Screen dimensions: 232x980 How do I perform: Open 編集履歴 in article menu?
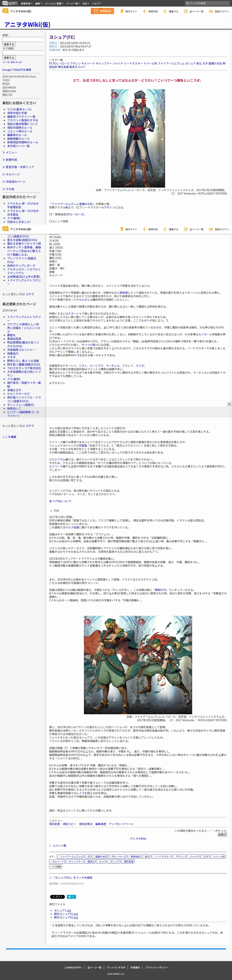[101, 824]
